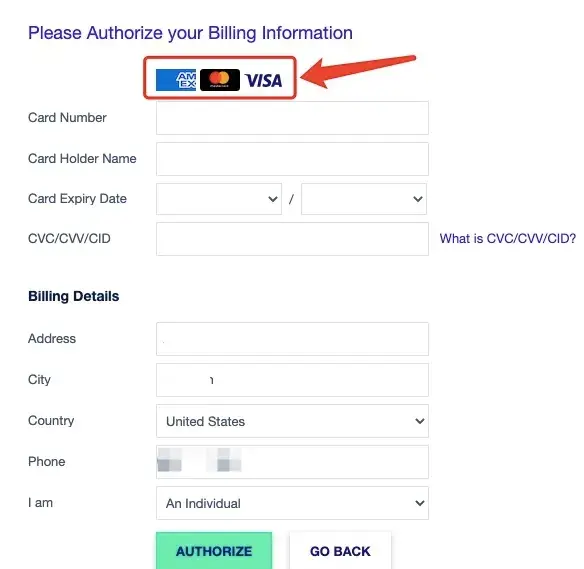Screen dimensions: 584x569
Task: Select the CVC/CVV/CID input box
Action: 292,239
